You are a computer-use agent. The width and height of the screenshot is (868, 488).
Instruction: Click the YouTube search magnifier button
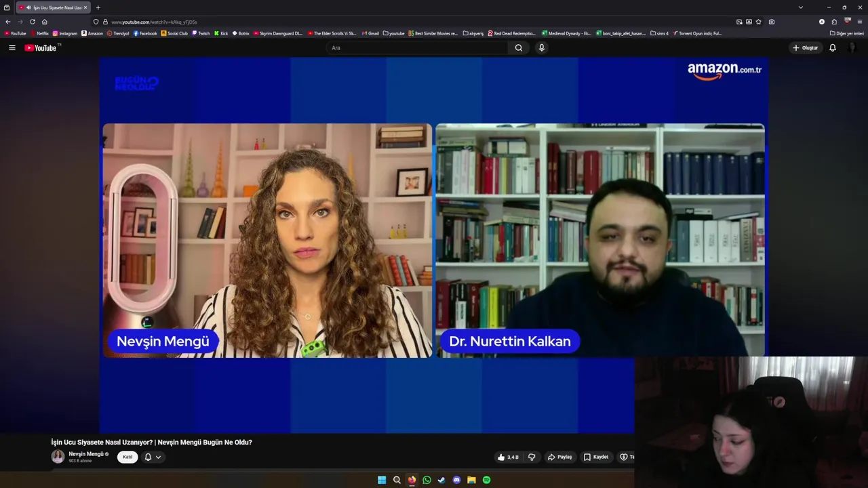click(x=519, y=48)
